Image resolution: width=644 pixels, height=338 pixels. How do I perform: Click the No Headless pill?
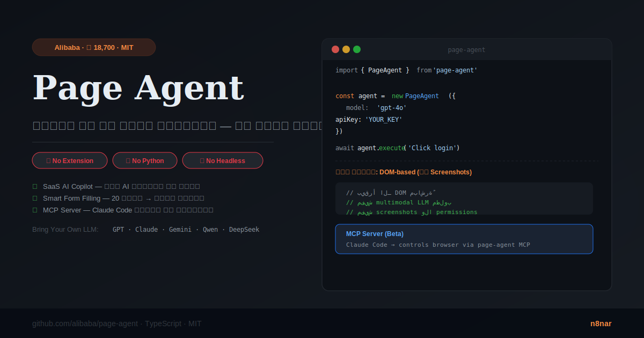[223, 160]
